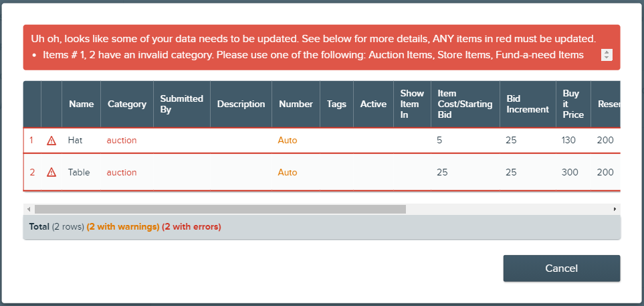Screen dimensions: 644x306
Task: Select the Bid Increment column header
Action: 528,104
